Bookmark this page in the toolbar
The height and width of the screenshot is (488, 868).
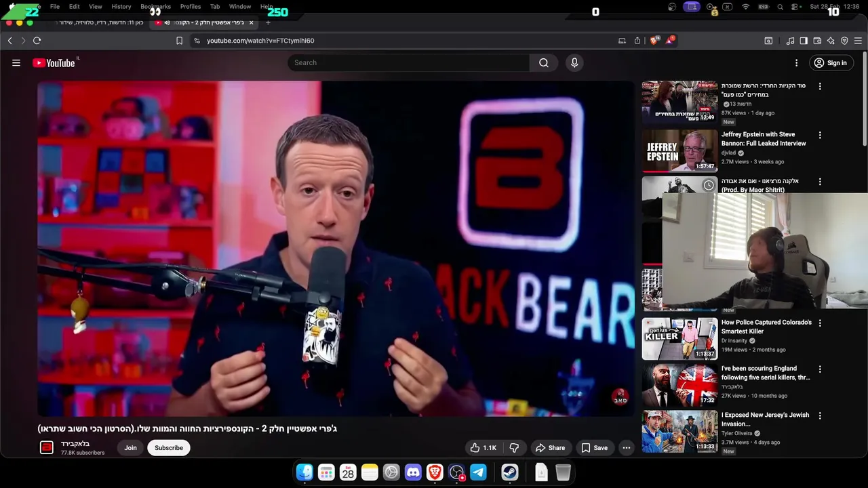(179, 41)
